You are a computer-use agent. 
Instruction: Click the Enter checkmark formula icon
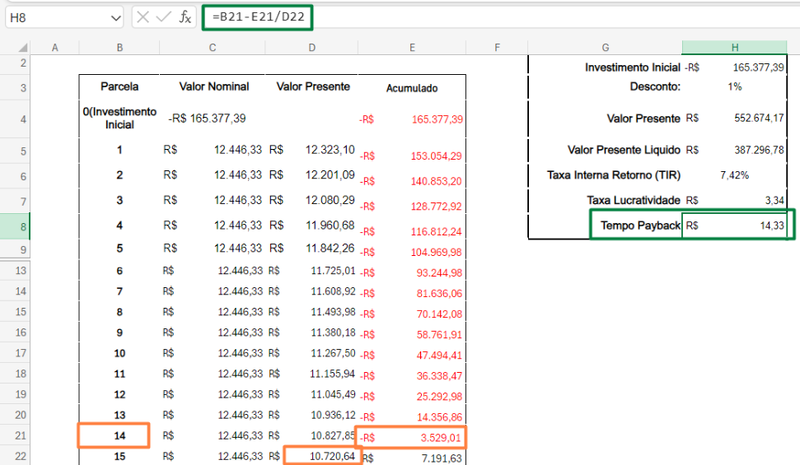[163, 17]
